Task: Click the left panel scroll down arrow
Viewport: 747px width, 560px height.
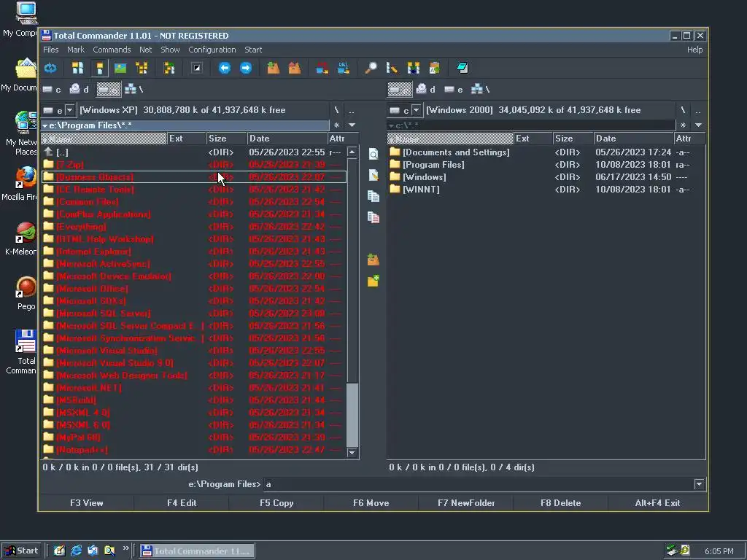Action: [x=352, y=452]
